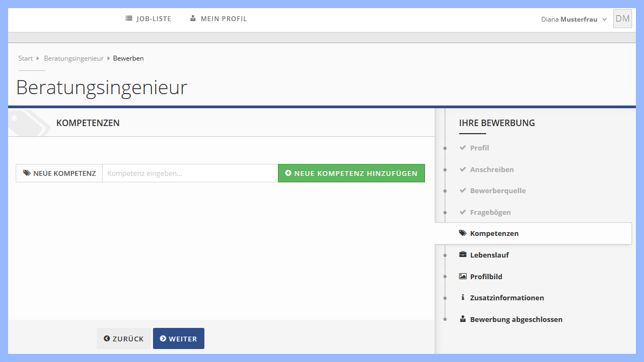Click the Lebenslauf briefcase icon
Viewport: 644px width, 362px height.
tap(462, 255)
